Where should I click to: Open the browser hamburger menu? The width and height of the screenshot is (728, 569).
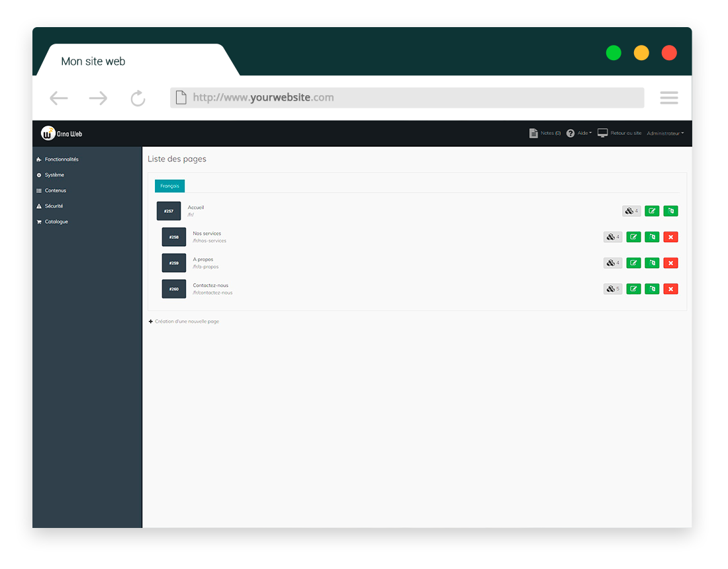click(669, 98)
